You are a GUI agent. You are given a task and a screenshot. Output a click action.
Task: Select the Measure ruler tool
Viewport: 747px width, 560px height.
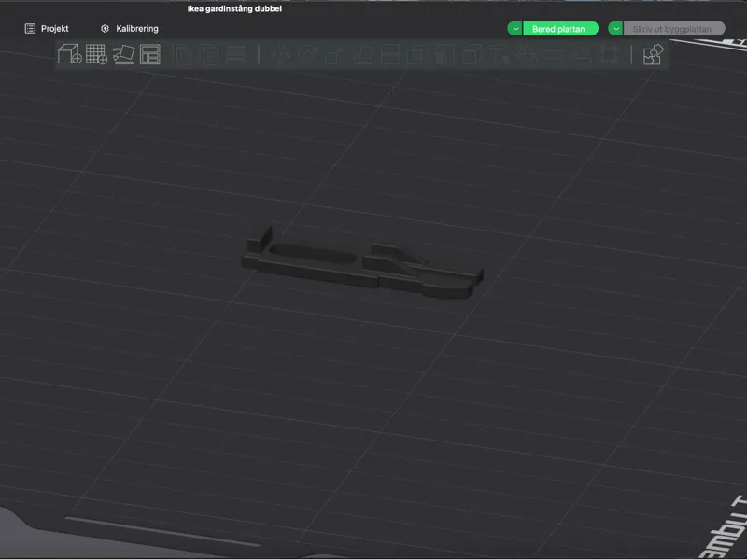click(x=554, y=55)
